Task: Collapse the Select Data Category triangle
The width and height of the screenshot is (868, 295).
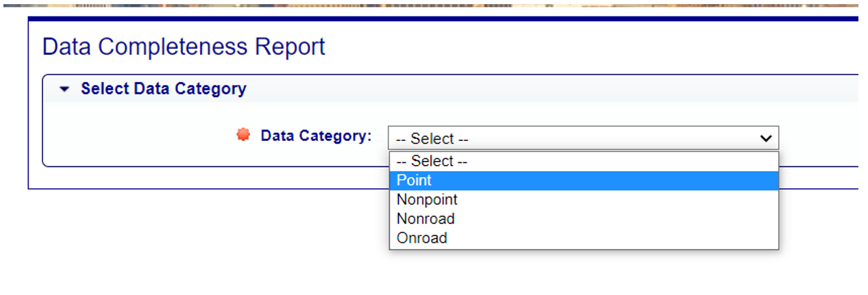Action: pos(64,89)
